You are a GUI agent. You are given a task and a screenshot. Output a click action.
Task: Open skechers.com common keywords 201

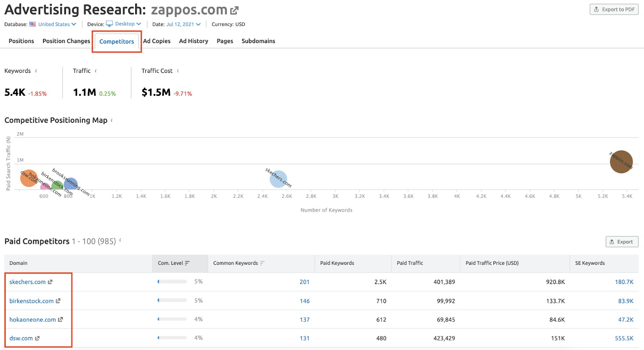click(305, 282)
